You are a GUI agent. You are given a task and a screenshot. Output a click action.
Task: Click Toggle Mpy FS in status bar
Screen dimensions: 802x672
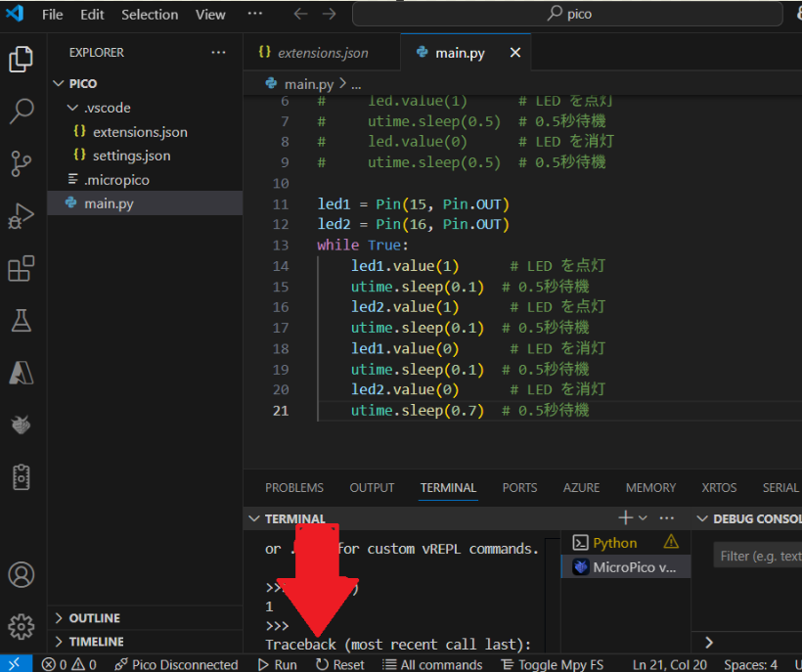[552, 664]
